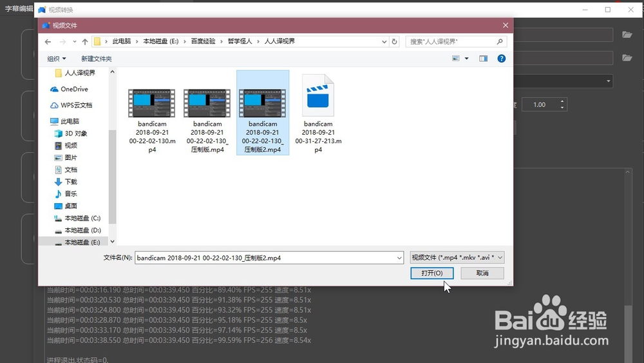Select 人人译视界 folder in the sidebar
Screen dimensions: 644x363
click(75, 73)
